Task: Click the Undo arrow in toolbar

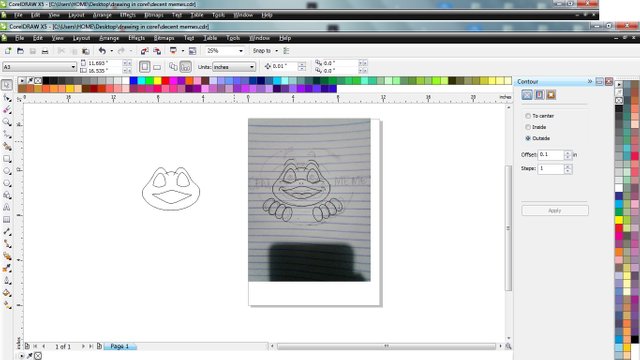Action: click(x=102, y=51)
